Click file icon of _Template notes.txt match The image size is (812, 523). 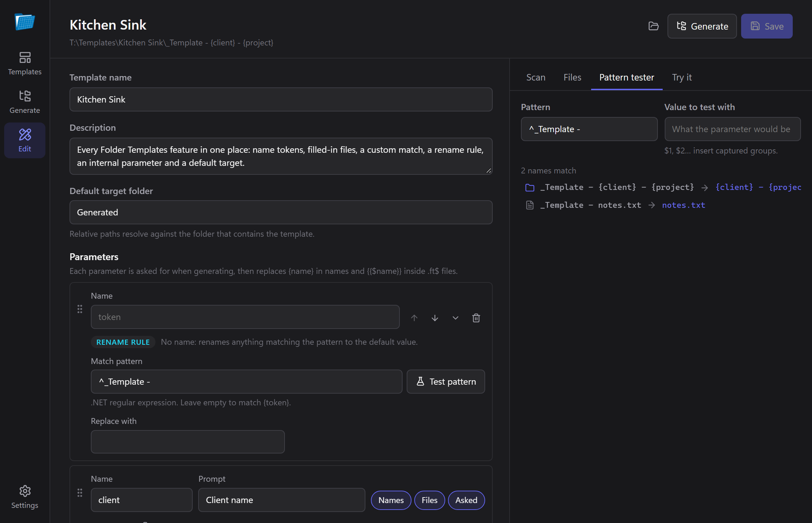(530, 205)
